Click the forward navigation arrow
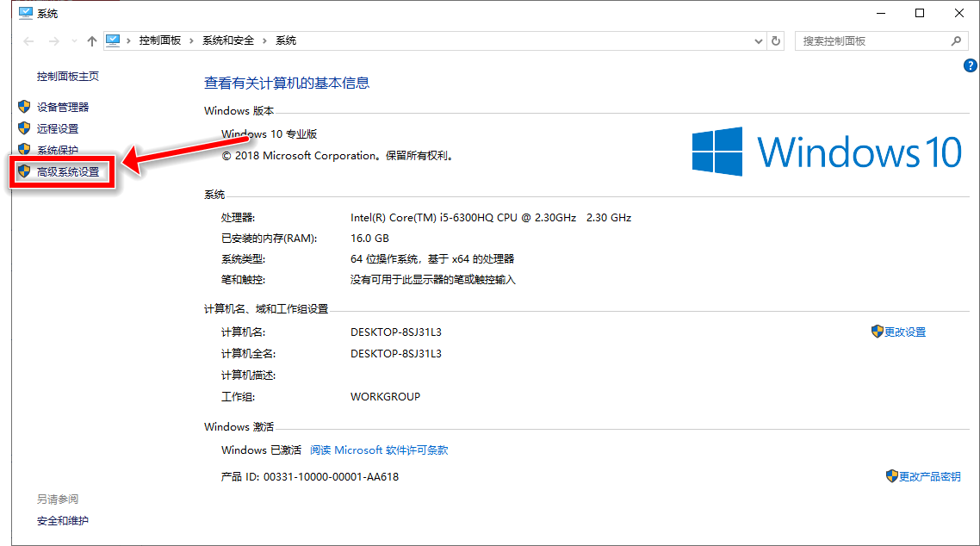 pyautogui.click(x=54, y=41)
